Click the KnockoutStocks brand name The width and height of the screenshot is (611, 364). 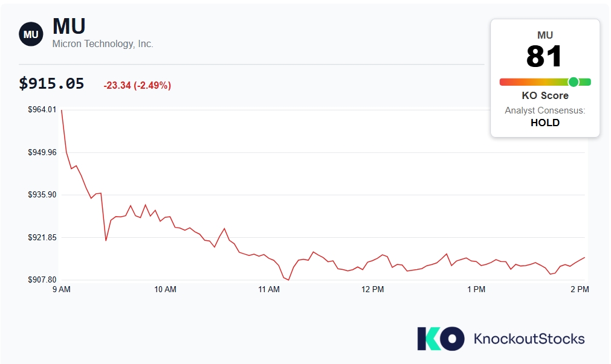click(529, 339)
